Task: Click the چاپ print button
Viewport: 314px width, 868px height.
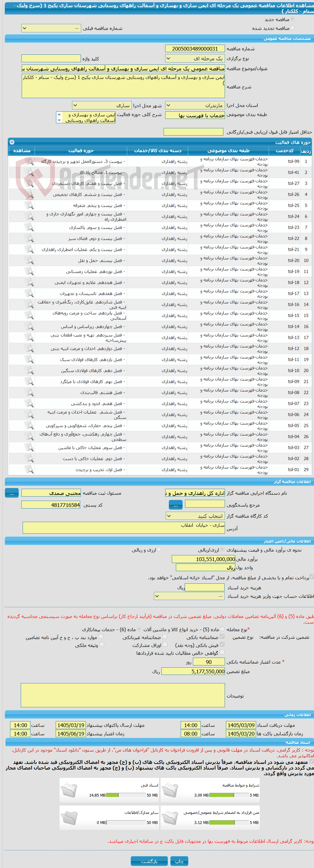Action: (x=179, y=861)
